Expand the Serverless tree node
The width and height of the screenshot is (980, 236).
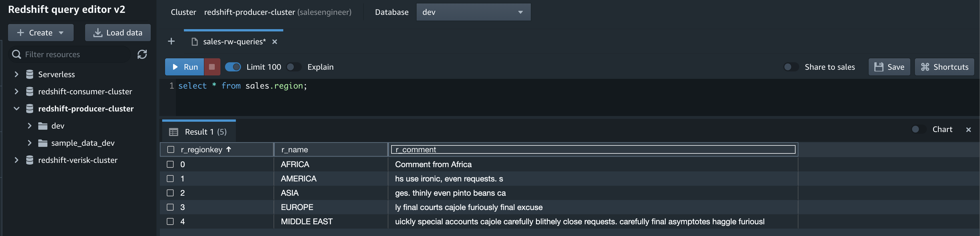[x=16, y=74]
